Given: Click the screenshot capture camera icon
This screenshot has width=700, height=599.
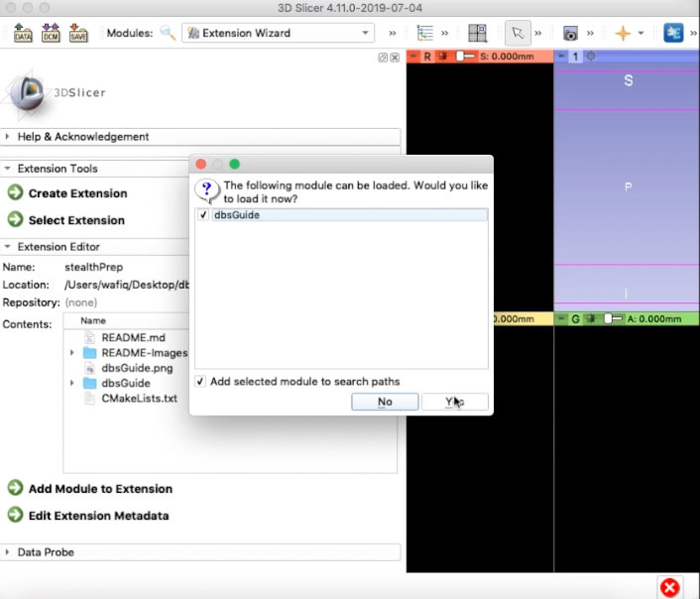Looking at the screenshot, I should pyautogui.click(x=570, y=34).
